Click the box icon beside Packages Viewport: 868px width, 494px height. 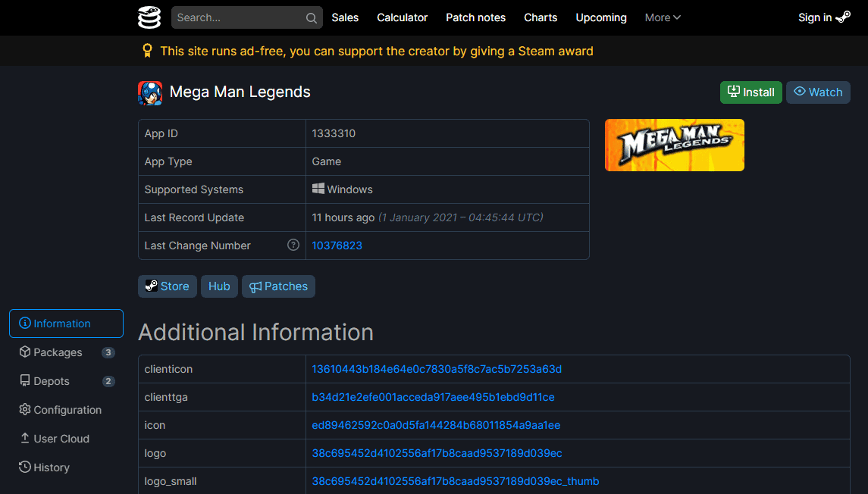point(25,352)
